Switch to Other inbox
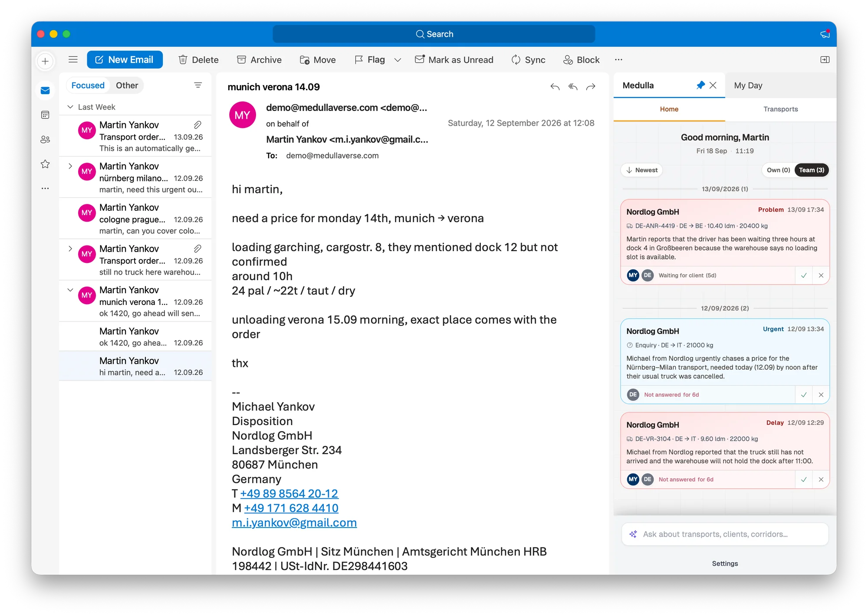The image size is (868, 616). click(x=127, y=85)
